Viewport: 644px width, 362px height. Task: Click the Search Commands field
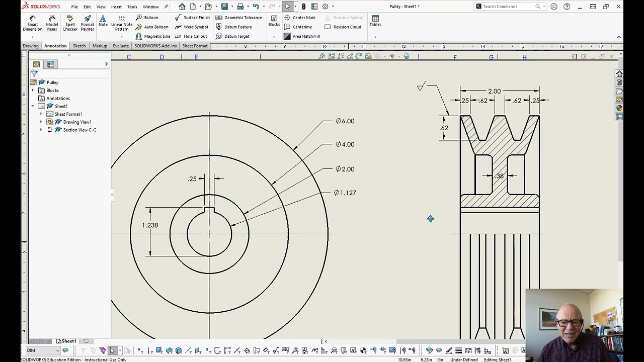(509, 7)
